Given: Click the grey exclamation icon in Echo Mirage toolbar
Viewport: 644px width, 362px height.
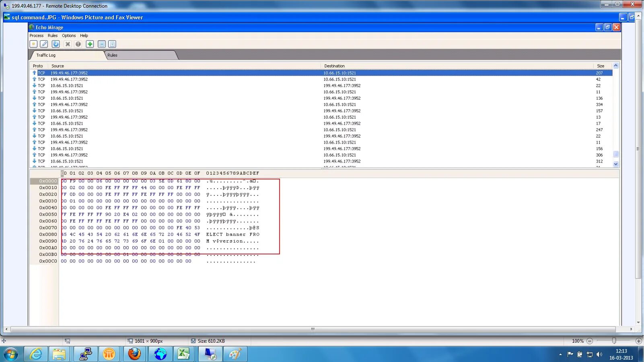Looking at the screenshot, I should pos(78,44).
